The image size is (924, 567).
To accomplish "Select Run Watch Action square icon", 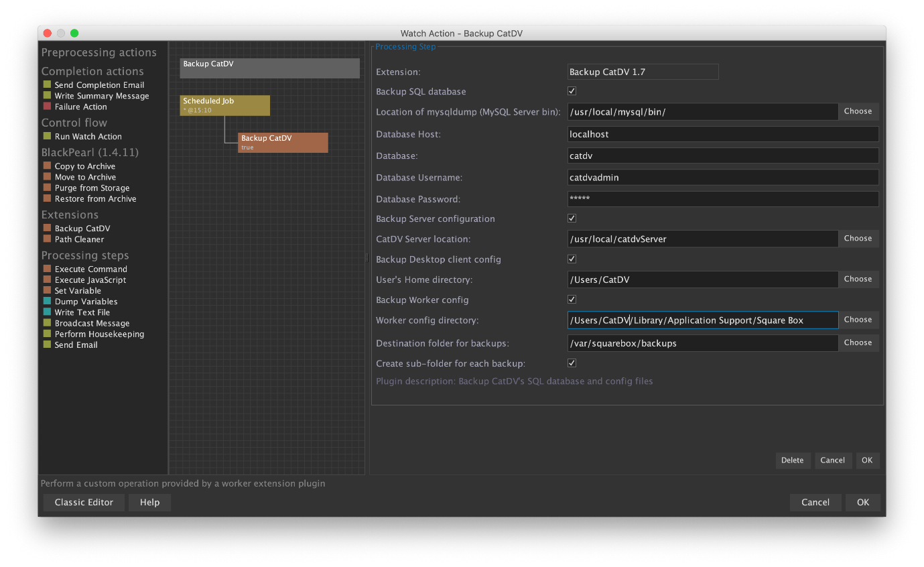I will 47,136.
